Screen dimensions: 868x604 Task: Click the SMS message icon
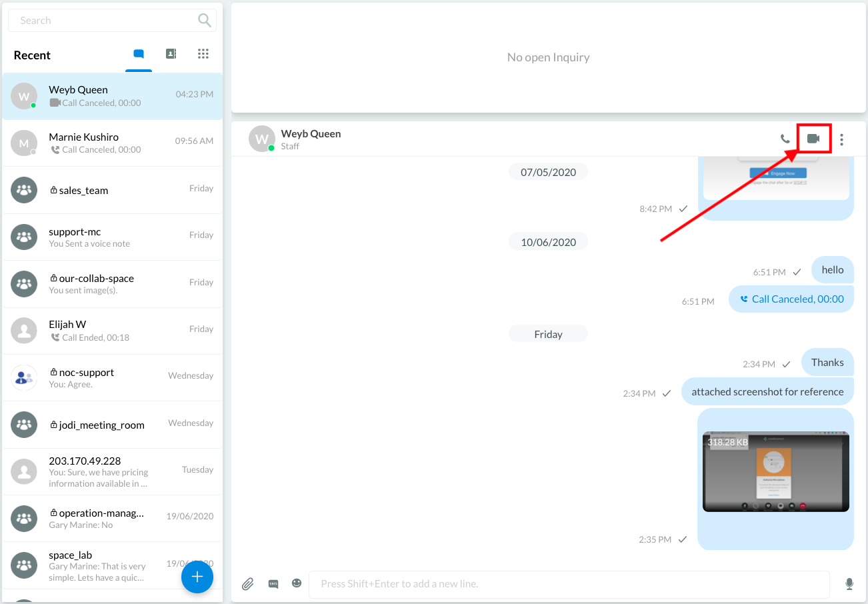[273, 584]
